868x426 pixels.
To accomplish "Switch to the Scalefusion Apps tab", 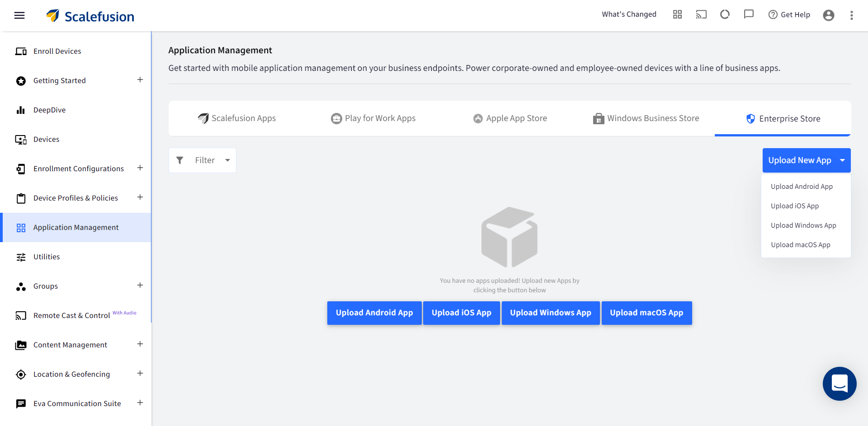I will 237,118.
